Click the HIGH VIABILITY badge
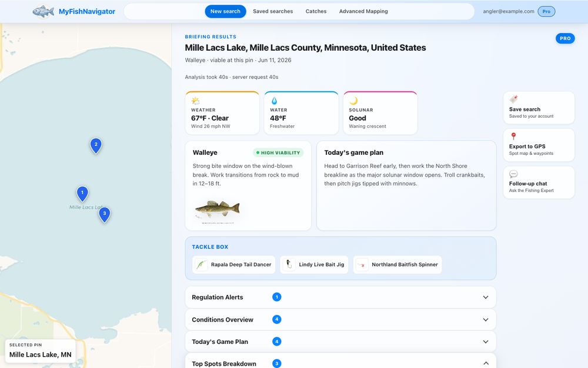Image resolution: width=588 pixels, height=368 pixels. pos(278,153)
